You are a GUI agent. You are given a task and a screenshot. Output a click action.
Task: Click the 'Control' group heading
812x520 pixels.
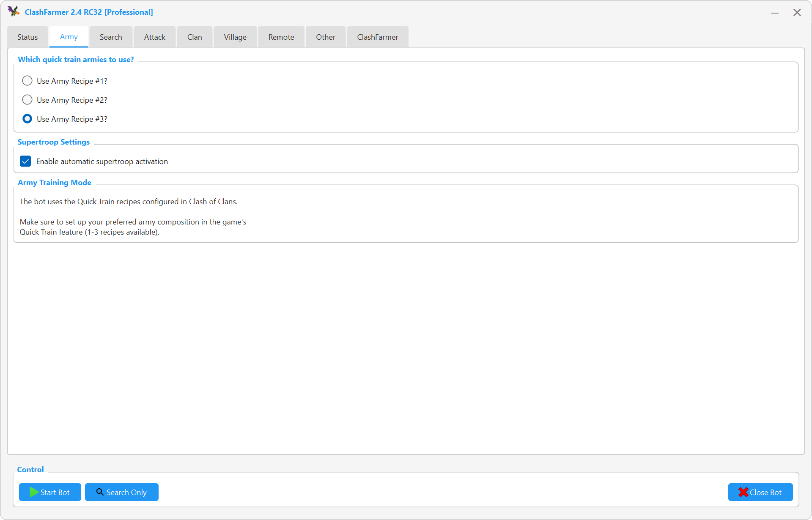[30, 470]
